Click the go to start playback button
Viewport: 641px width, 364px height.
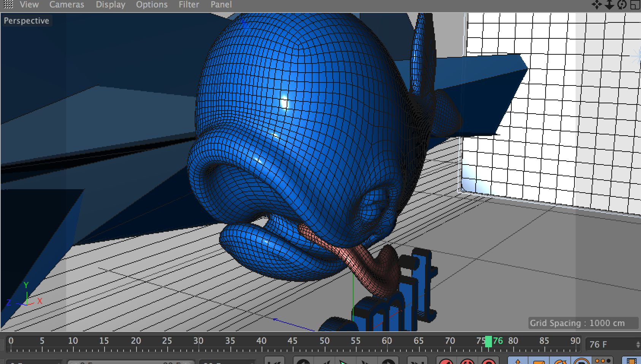tap(274, 360)
